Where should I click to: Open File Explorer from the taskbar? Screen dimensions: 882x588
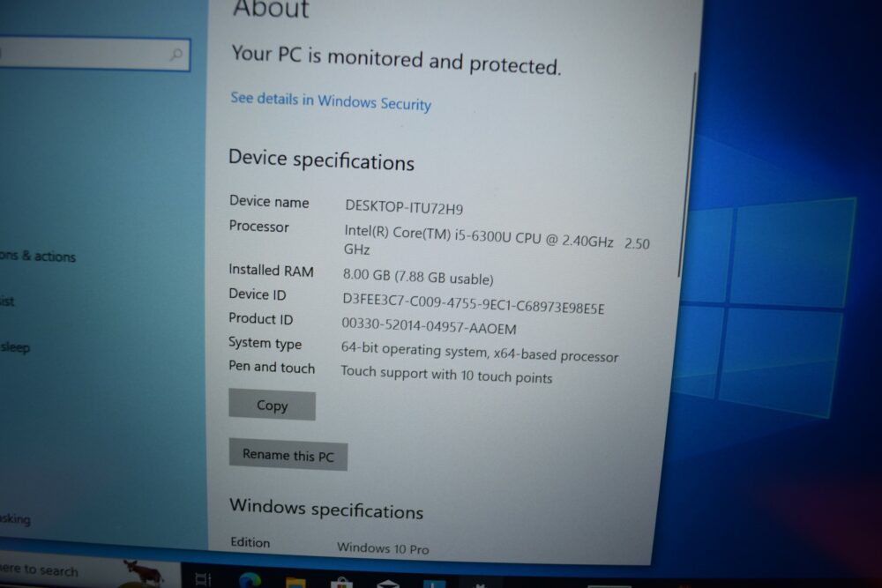pyautogui.click(x=295, y=583)
